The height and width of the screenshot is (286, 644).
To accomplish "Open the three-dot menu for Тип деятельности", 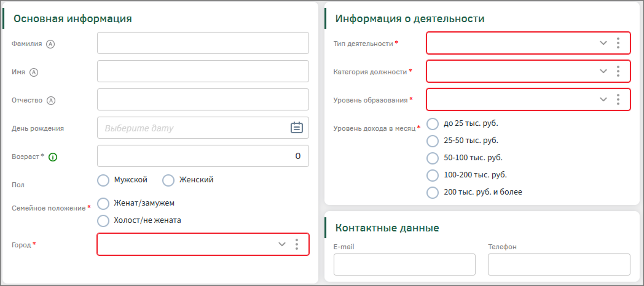I will coord(618,43).
